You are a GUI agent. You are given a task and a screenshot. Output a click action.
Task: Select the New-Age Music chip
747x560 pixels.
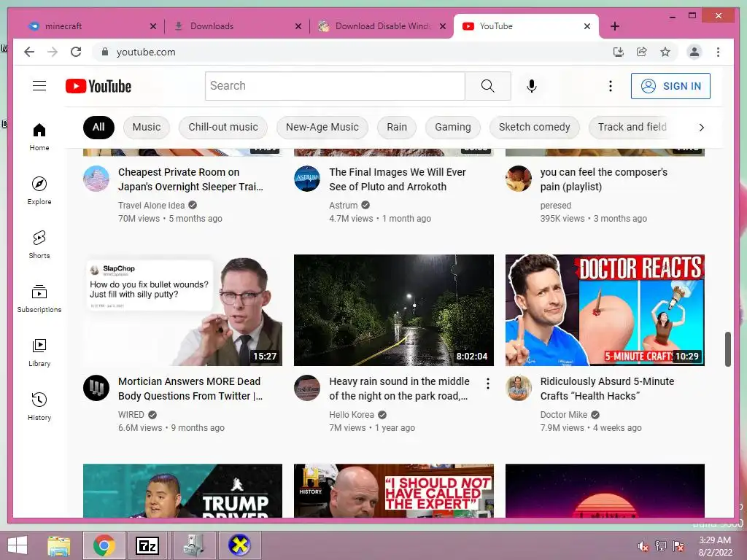322,127
